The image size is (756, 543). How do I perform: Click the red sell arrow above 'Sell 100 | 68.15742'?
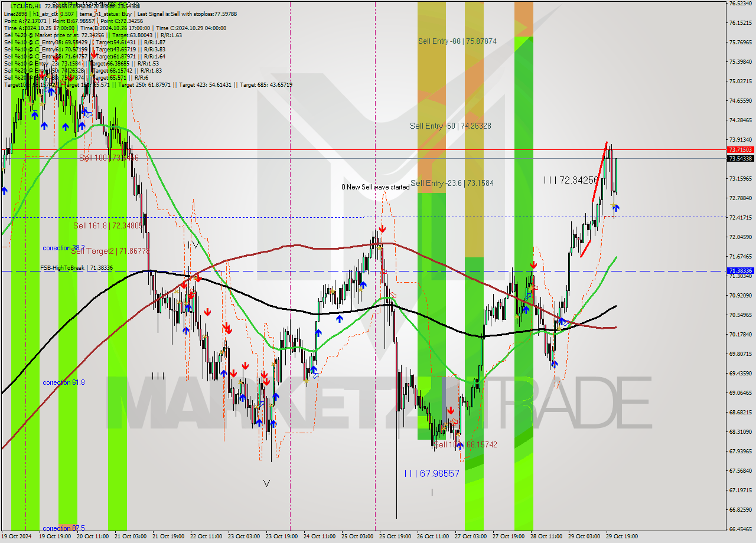pos(451,411)
